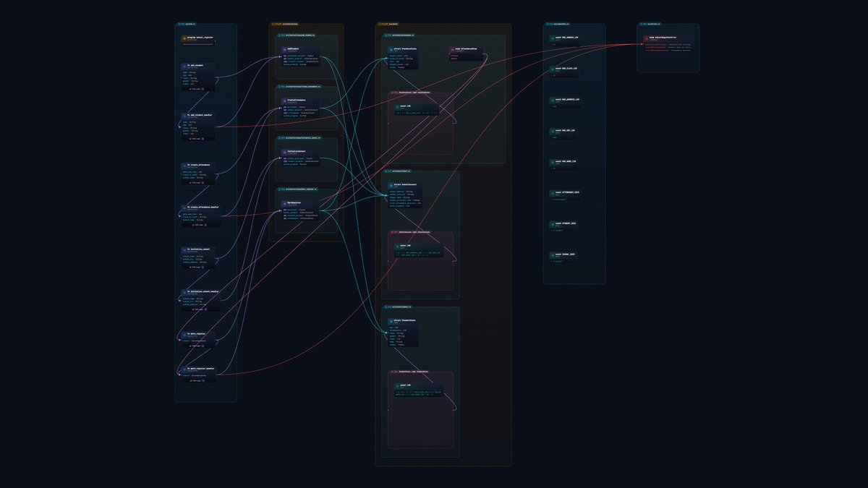The image size is (868, 488).
Task: Click the MarkRegister accounts node icon
Action: tap(285, 203)
